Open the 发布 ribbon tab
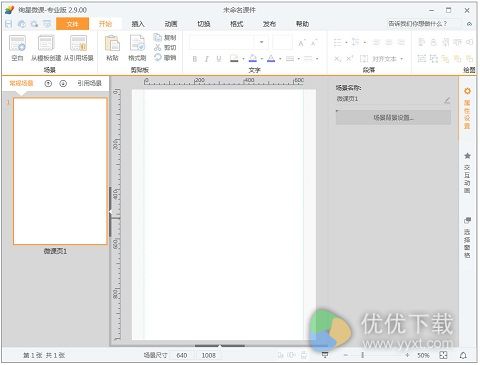This screenshot has width=480, height=365. [x=269, y=24]
